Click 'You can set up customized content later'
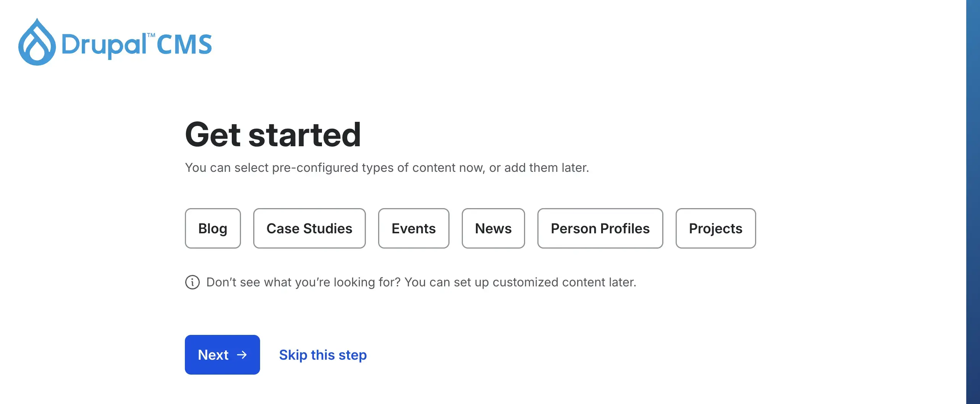Screen dimensions: 980x404 [520, 282]
